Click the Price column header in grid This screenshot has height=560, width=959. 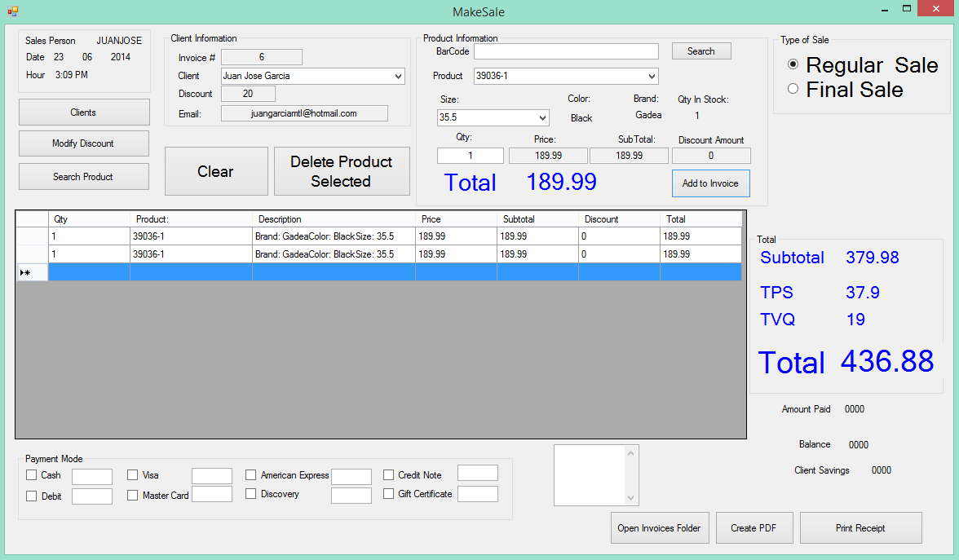(x=457, y=218)
